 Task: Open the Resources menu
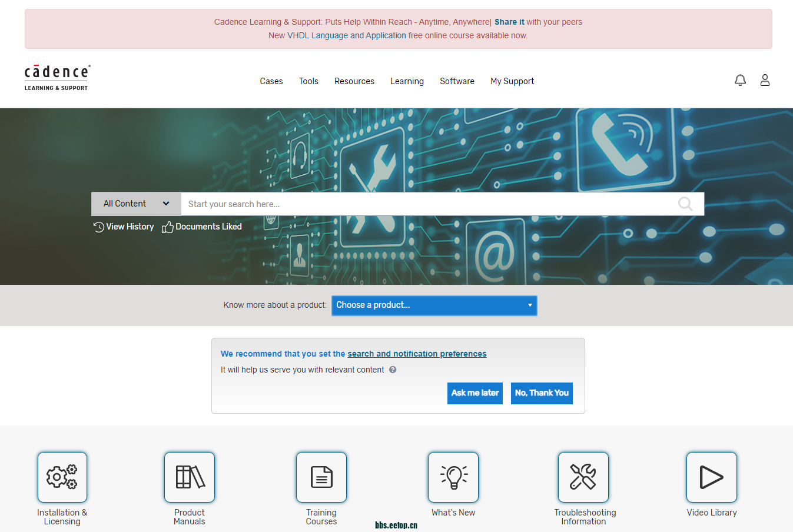coord(354,81)
